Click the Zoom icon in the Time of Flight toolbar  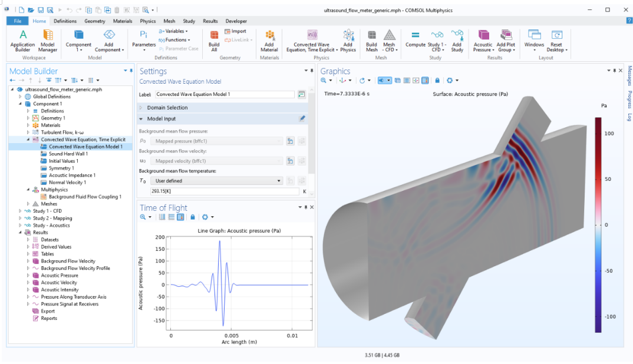(143, 217)
